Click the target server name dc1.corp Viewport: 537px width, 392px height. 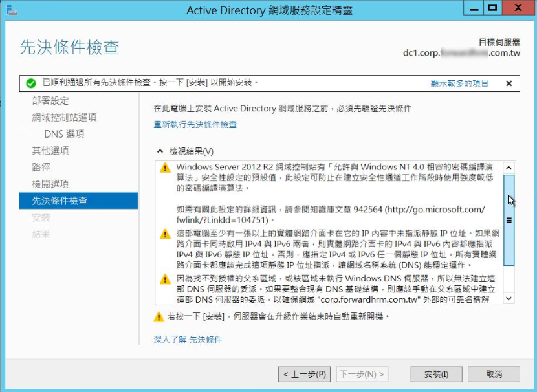(461, 53)
